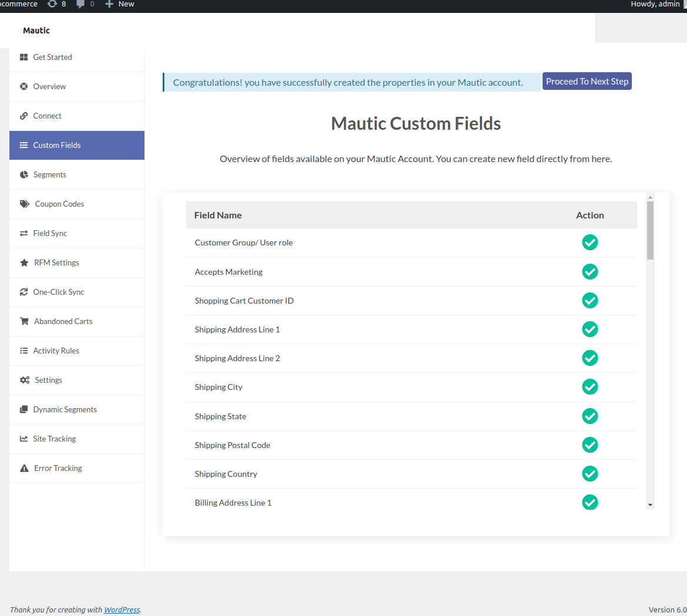Click the Coupon Codes tags icon
687x616 pixels.
(25, 204)
